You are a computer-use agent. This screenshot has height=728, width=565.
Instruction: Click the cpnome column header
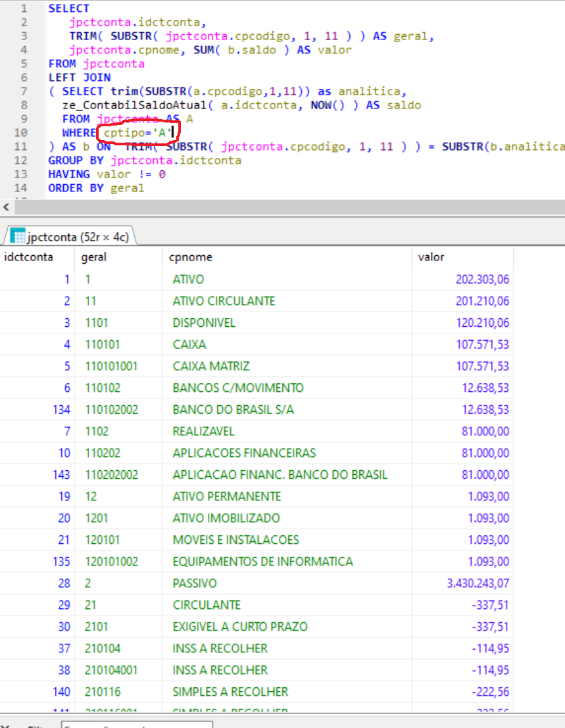[x=191, y=257]
